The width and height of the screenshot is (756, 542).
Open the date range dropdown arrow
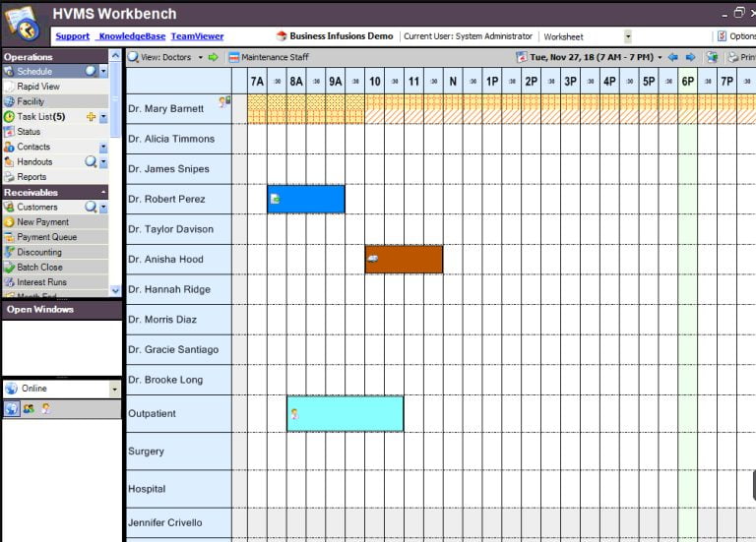coord(660,57)
